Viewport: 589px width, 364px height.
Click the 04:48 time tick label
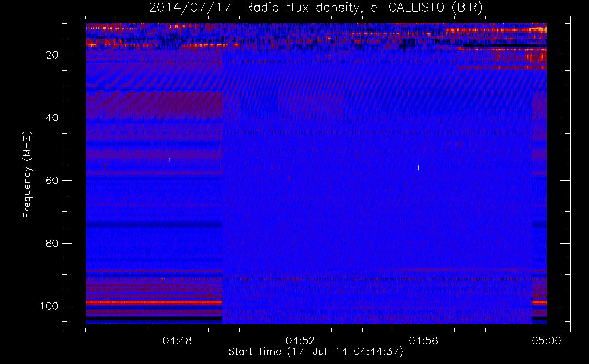(178, 341)
